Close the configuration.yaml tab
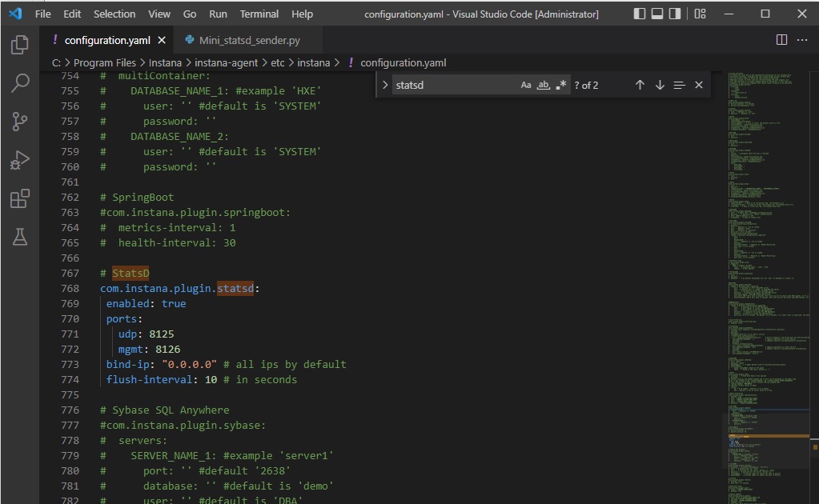Viewport: 819px width, 504px height. [162, 40]
